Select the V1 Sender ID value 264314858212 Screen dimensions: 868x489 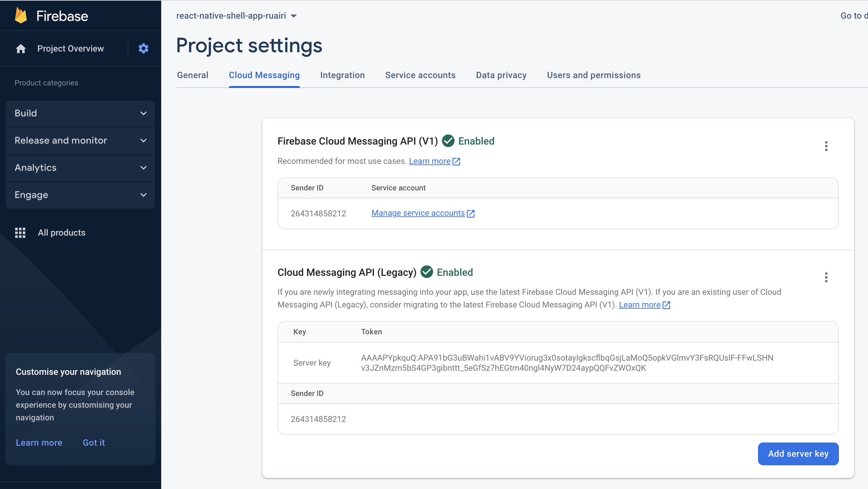click(x=318, y=214)
